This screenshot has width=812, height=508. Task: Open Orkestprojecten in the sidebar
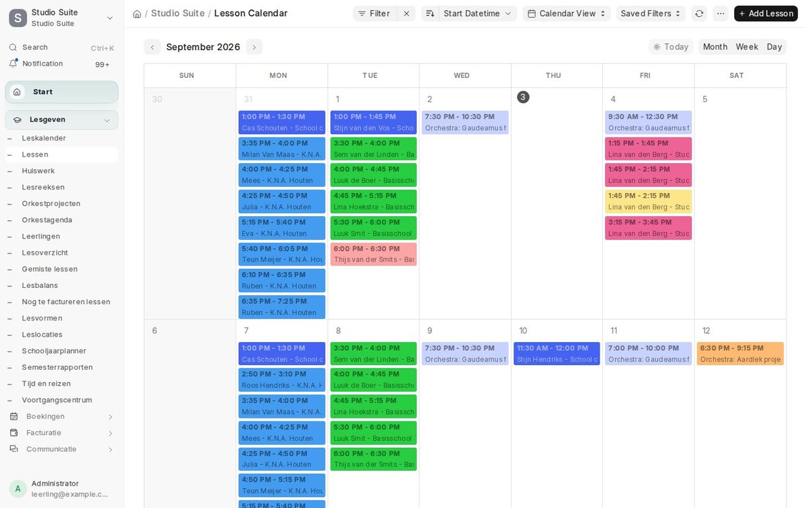62,204
